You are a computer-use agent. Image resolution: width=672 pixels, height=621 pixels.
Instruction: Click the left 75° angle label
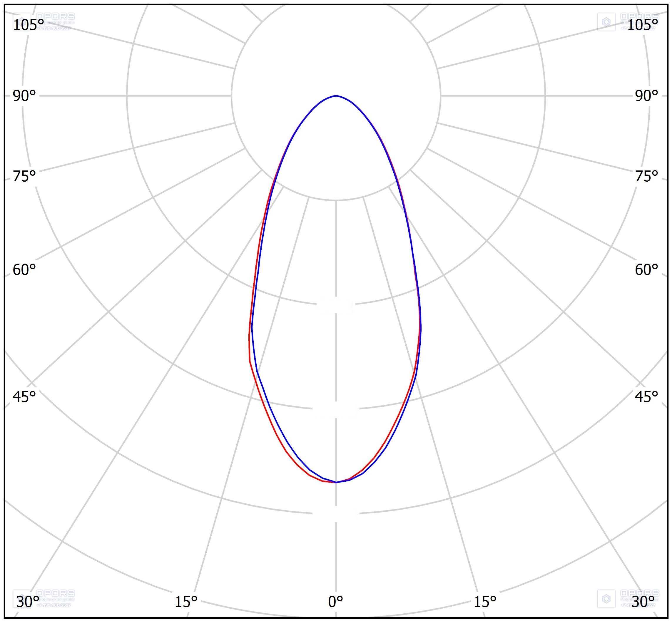click(24, 176)
